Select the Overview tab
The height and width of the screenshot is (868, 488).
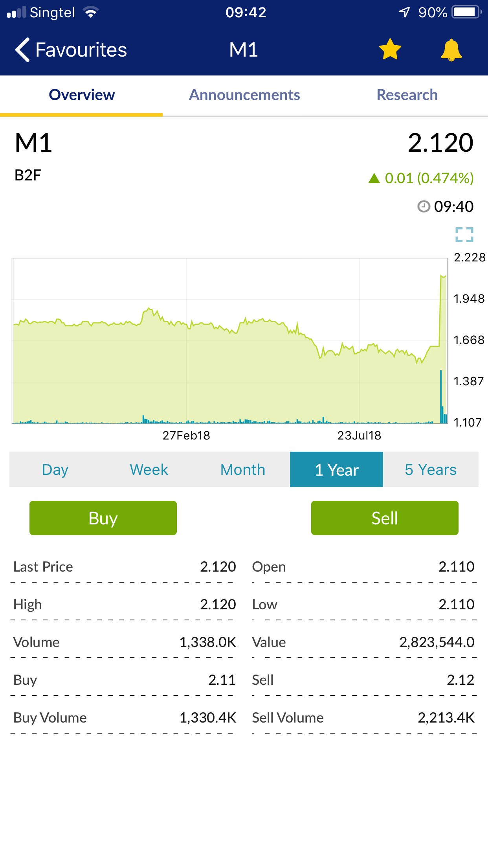[82, 95]
